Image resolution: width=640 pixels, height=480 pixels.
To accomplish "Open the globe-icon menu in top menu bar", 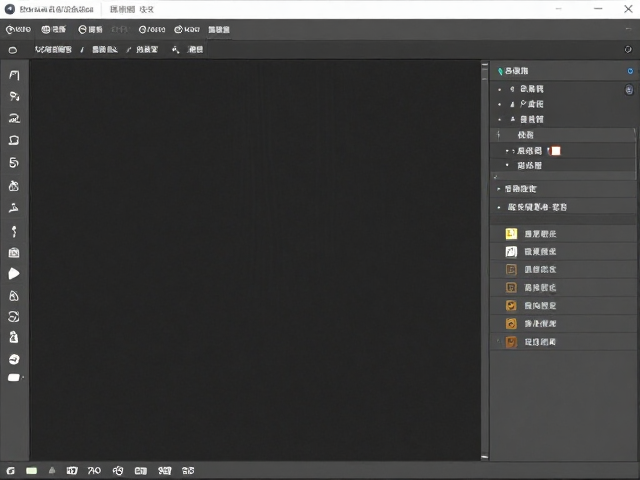I will [53, 29].
